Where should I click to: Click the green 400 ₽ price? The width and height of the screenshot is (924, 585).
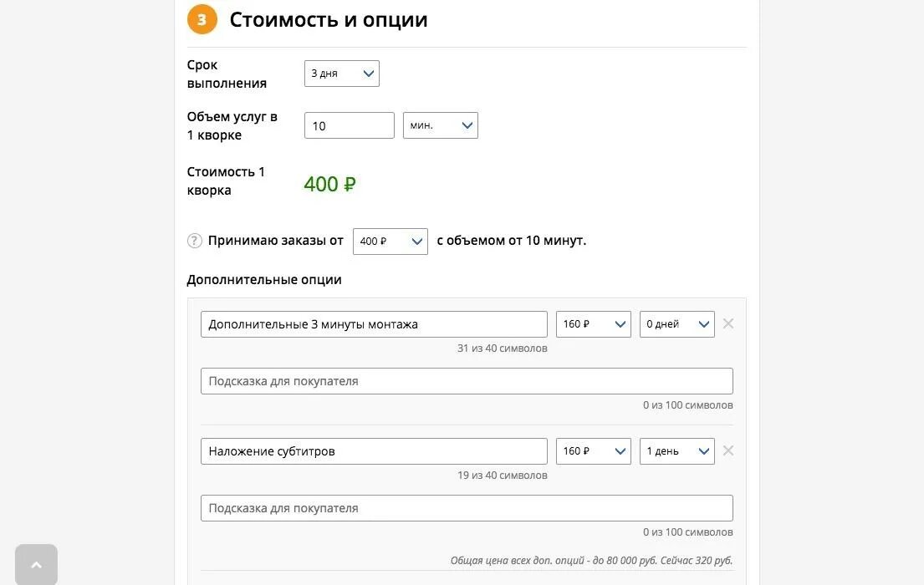click(329, 184)
